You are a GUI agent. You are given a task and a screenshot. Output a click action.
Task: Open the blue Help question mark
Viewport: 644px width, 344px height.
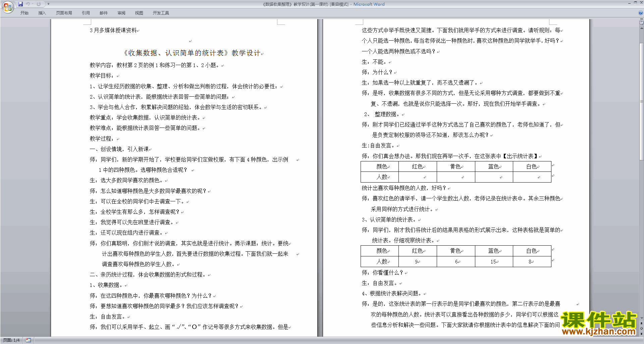(640, 13)
